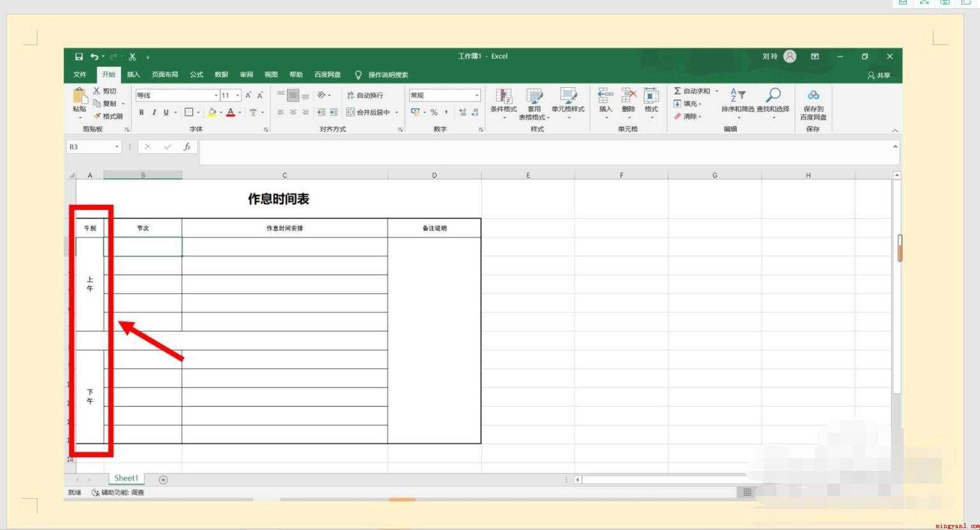
Task: Click the insert function fx icon
Action: coord(187,146)
